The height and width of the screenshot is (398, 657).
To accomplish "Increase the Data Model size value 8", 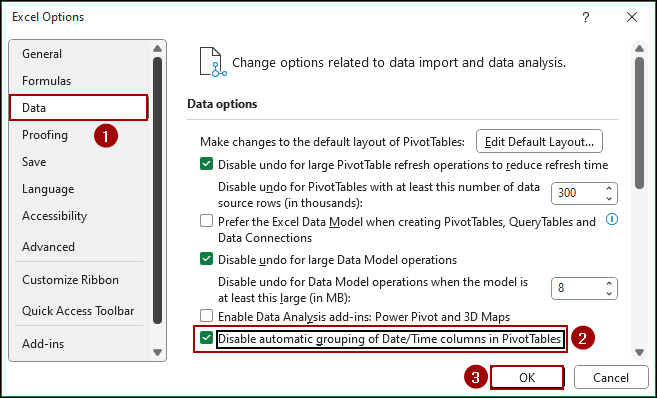I will point(609,284).
